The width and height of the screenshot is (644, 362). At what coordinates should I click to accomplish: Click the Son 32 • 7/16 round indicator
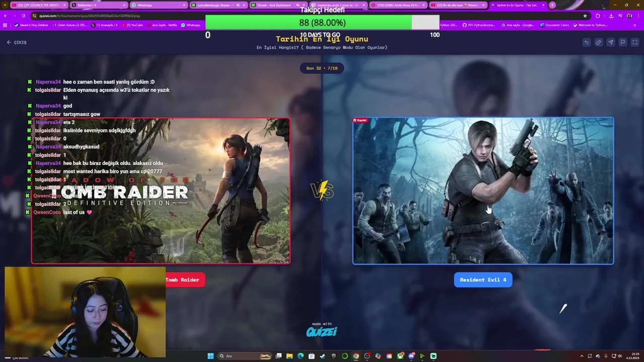coord(322,68)
